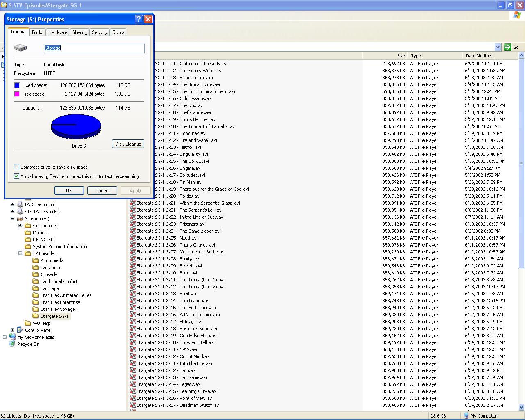
Task: Click the Recycle Bin icon
Action: point(12,344)
